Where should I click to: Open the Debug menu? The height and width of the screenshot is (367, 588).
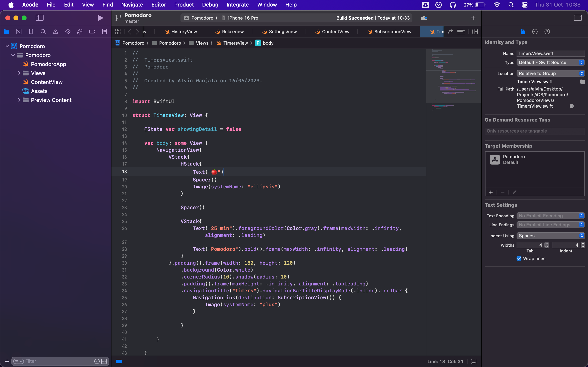209,5
